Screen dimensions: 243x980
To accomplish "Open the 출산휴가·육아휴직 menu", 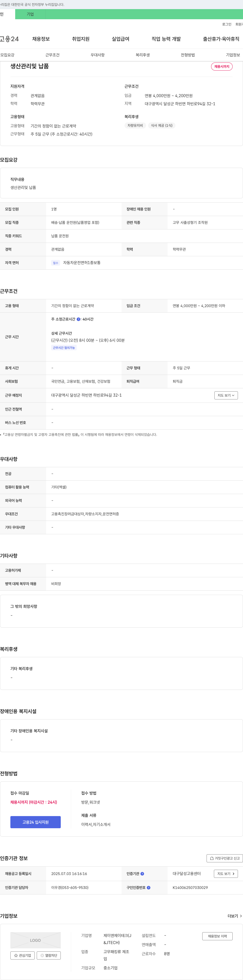I will tap(221, 39).
